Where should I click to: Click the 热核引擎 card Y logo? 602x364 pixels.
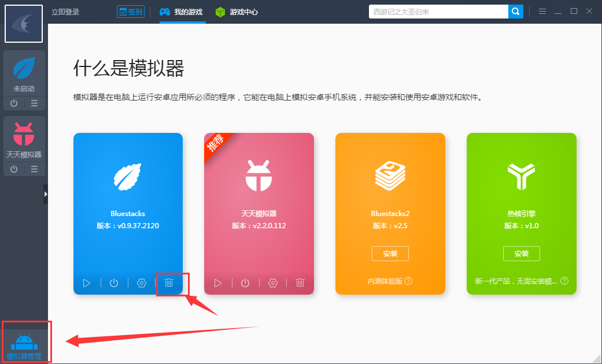pos(522,176)
